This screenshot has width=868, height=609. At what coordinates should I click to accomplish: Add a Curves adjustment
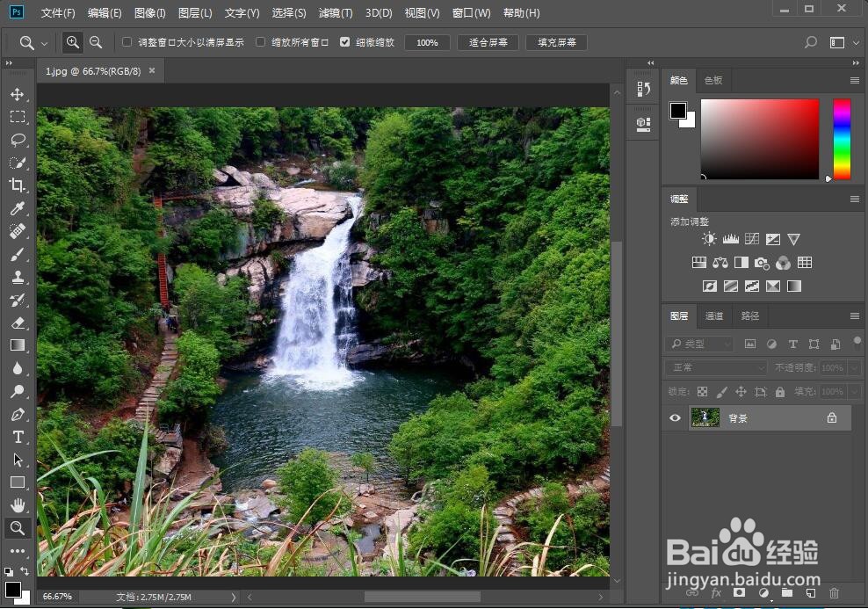[752, 239]
